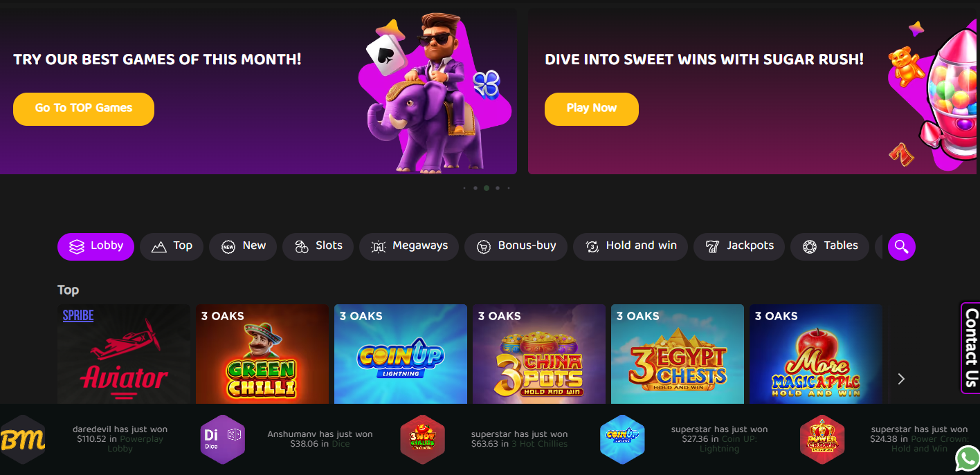Click the Coin UP hexagon ticker icon
This screenshot has height=475, width=980.
622,439
